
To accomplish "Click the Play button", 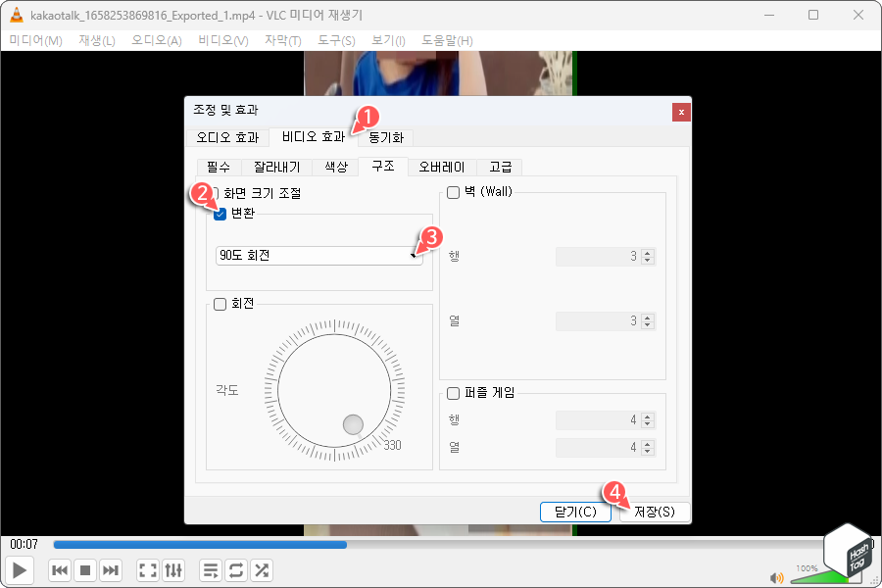I will [19, 569].
